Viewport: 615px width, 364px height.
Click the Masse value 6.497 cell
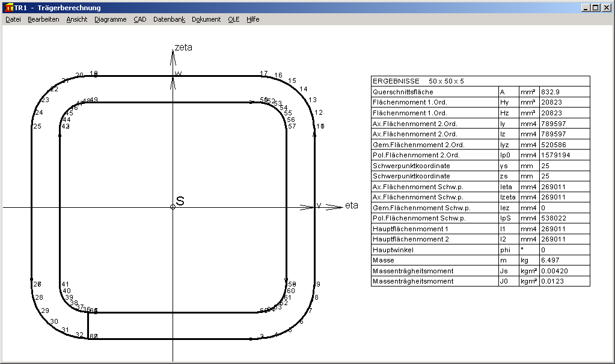[564, 260]
